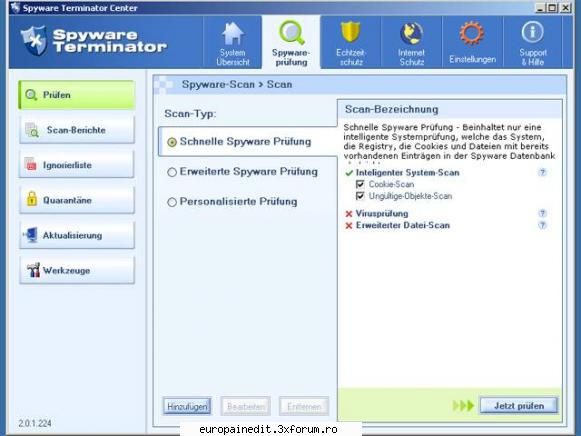
Task: Switch to the Spyware-prüfung tab
Action: click(291, 42)
